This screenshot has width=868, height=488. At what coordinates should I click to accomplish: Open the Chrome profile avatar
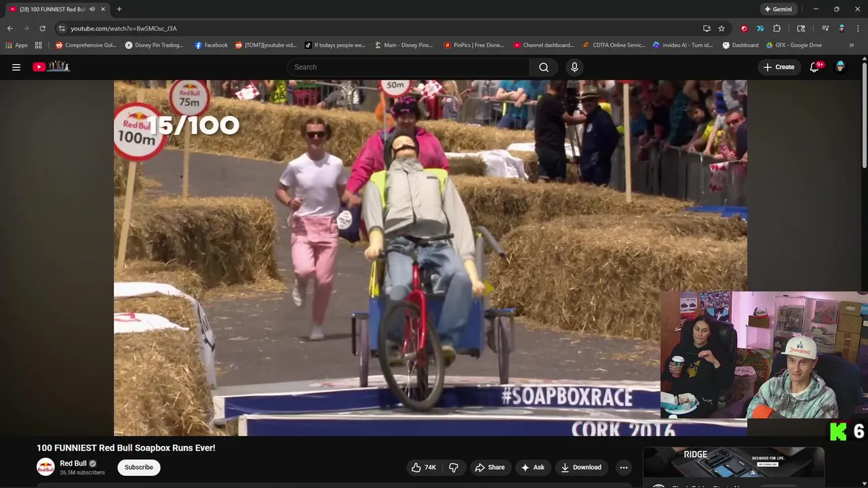pos(842,28)
